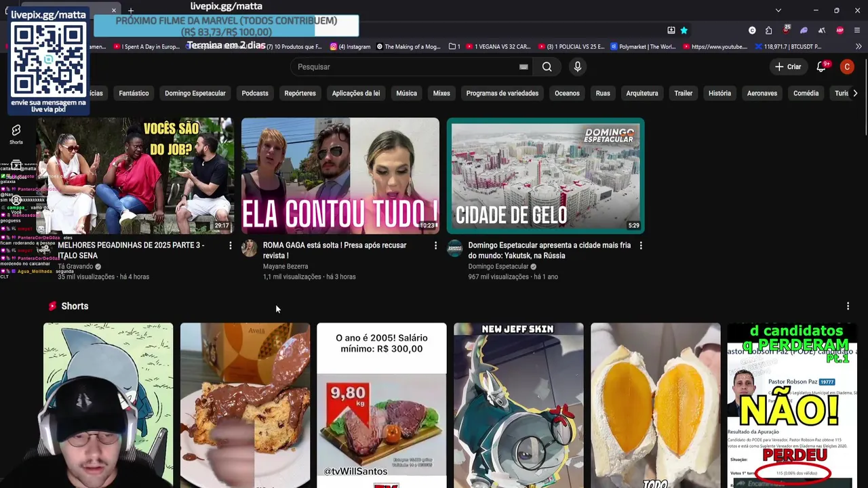Open the on-screen keyboard icon in the search box
The image size is (868, 488).
pyautogui.click(x=524, y=66)
